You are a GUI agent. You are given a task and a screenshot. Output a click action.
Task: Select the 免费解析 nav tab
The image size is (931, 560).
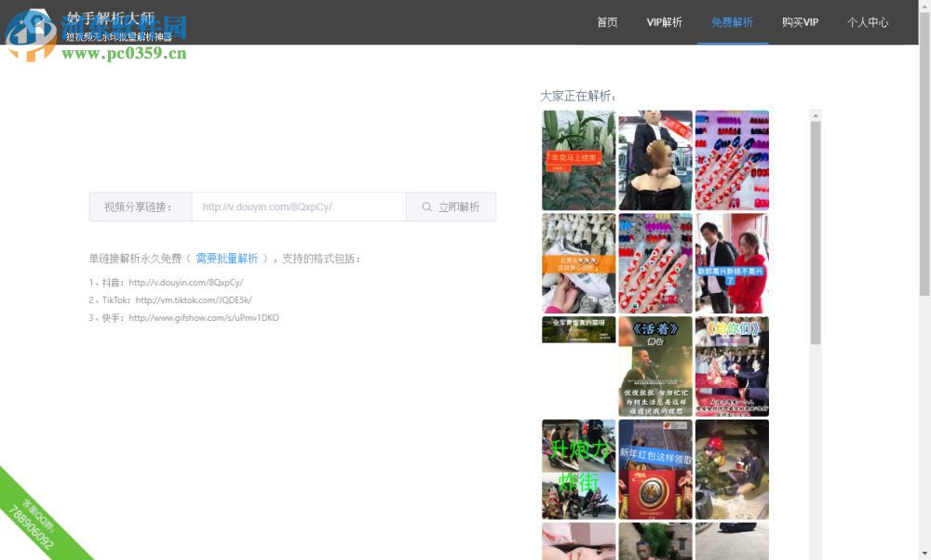(x=732, y=22)
